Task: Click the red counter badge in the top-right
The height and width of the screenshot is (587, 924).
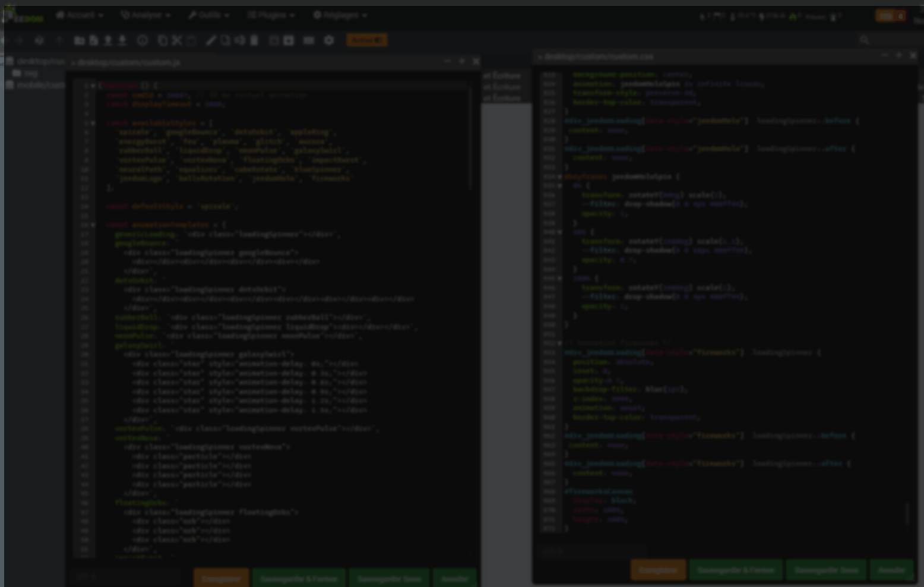Action: tap(901, 16)
